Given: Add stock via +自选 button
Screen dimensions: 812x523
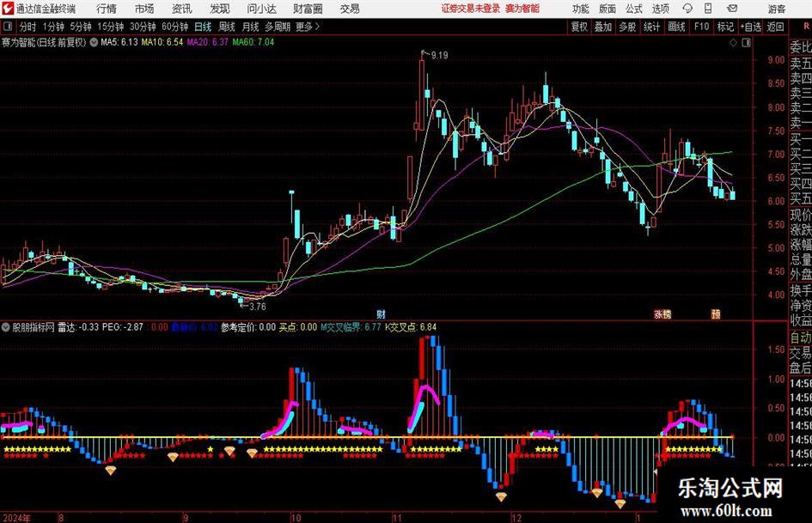Looking at the screenshot, I should click(751, 27).
